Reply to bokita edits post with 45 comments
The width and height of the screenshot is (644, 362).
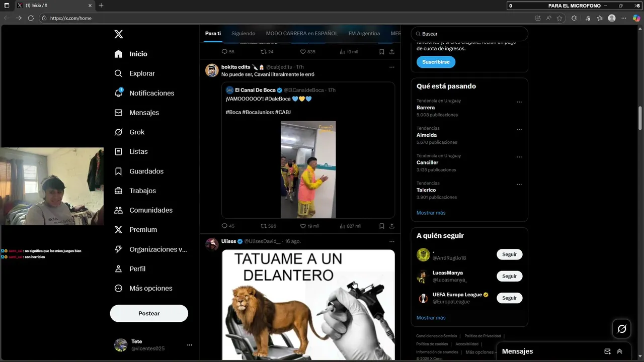[x=228, y=226]
